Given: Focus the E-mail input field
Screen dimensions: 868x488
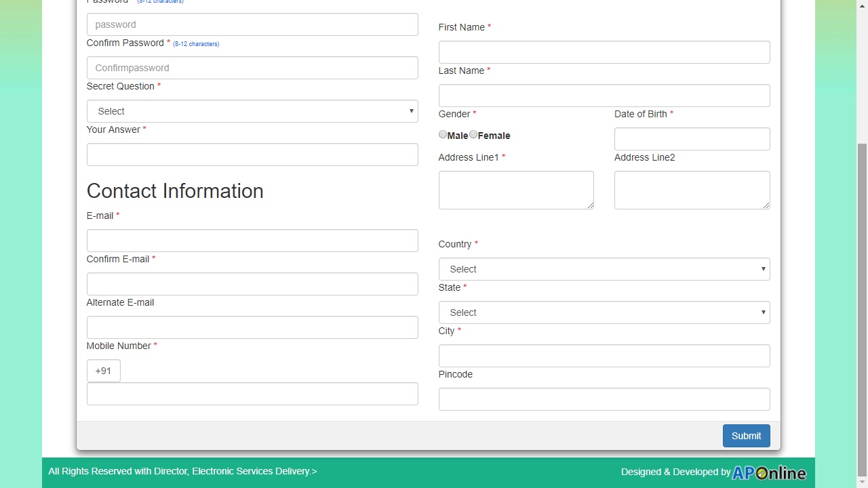Looking at the screenshot, I should click(252, 241).
